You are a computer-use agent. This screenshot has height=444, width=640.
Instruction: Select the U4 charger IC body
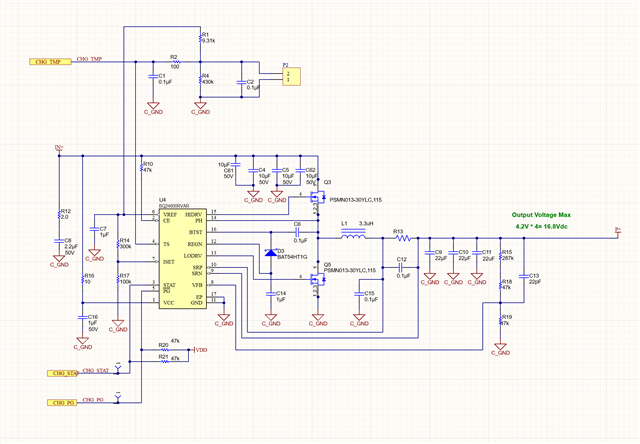click(x=183, y=259)
